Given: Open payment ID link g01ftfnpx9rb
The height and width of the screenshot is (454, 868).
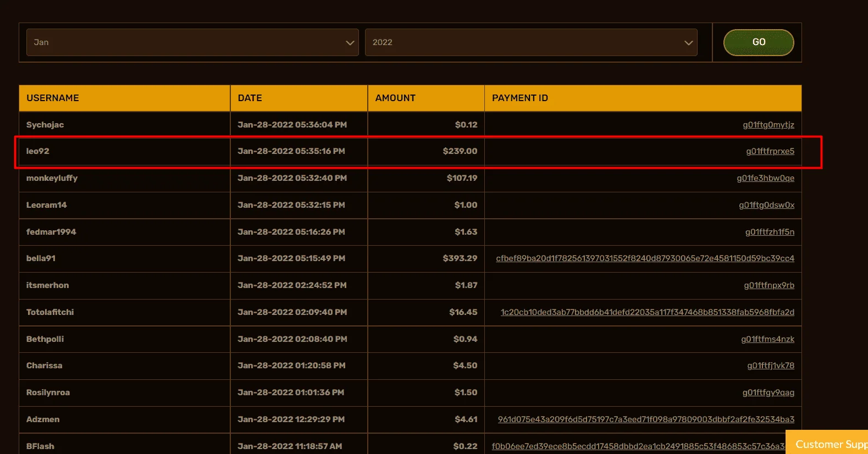Looking at the screenshot, I should coord(769,285).
